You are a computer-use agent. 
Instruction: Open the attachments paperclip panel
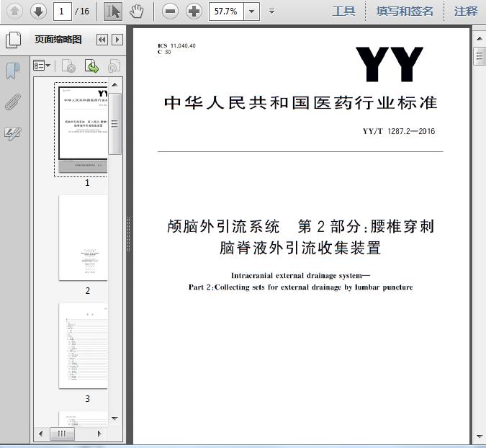click(x=13, y=102)
